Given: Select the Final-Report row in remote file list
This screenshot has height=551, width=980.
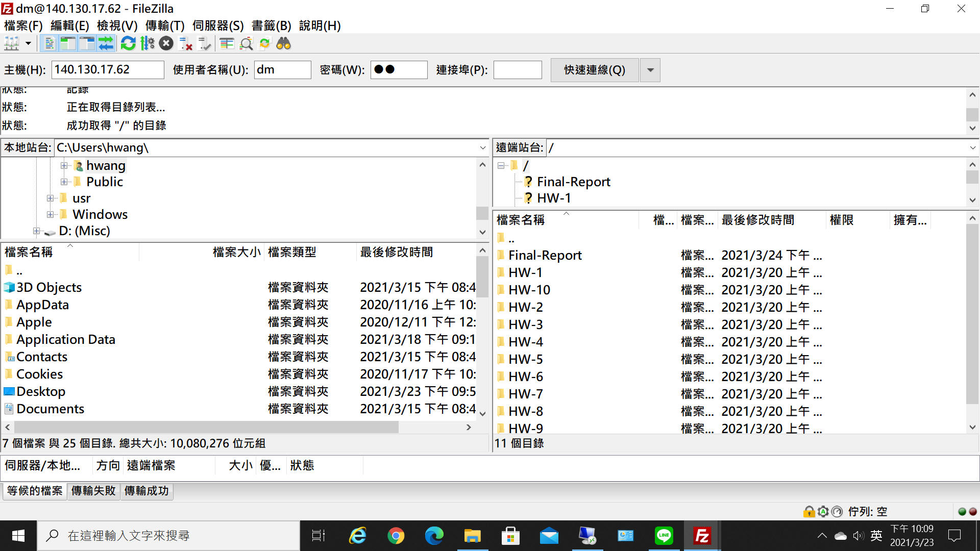Looking at the screenshot, I should [x=730, y=255].
